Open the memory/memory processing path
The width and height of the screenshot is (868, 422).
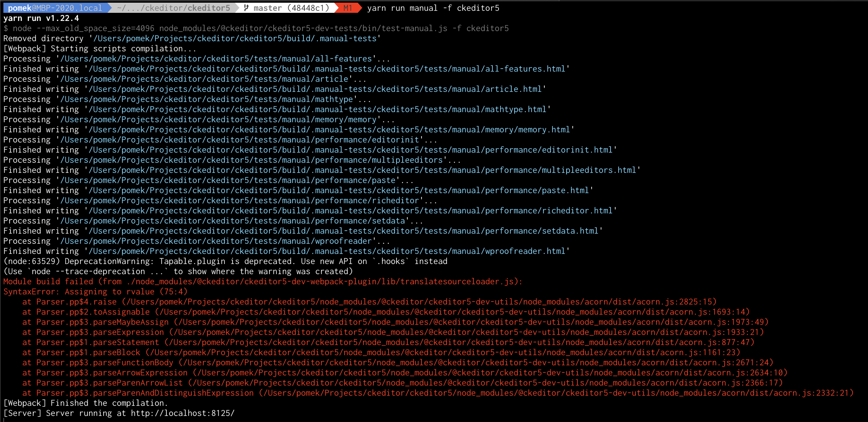(x=218, y=119)
